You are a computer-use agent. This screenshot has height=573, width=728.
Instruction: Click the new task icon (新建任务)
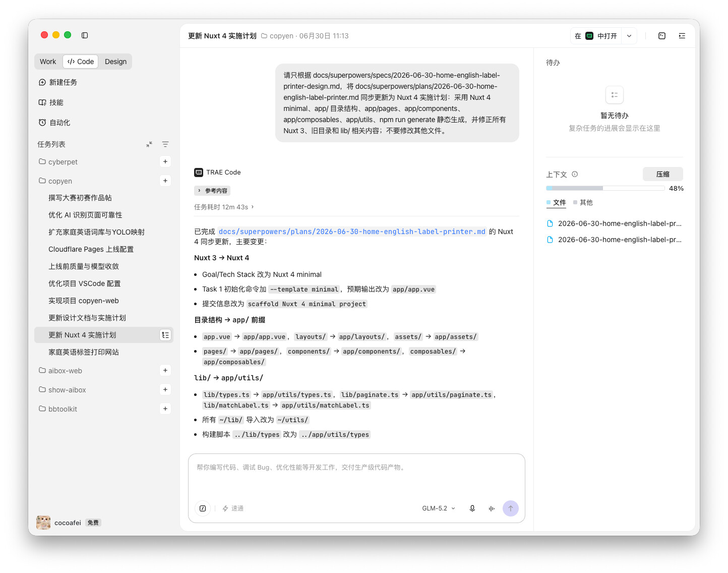pos(42,82)
